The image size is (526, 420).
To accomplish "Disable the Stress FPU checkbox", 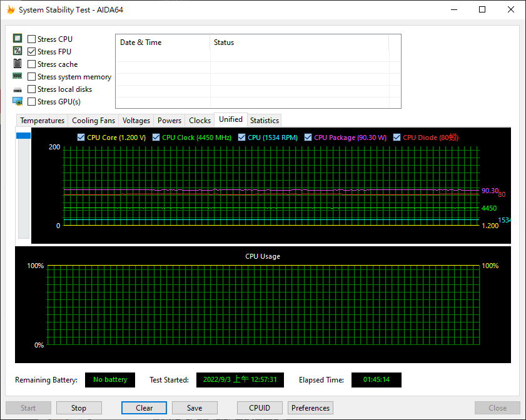I will click(x=31, y=51).
